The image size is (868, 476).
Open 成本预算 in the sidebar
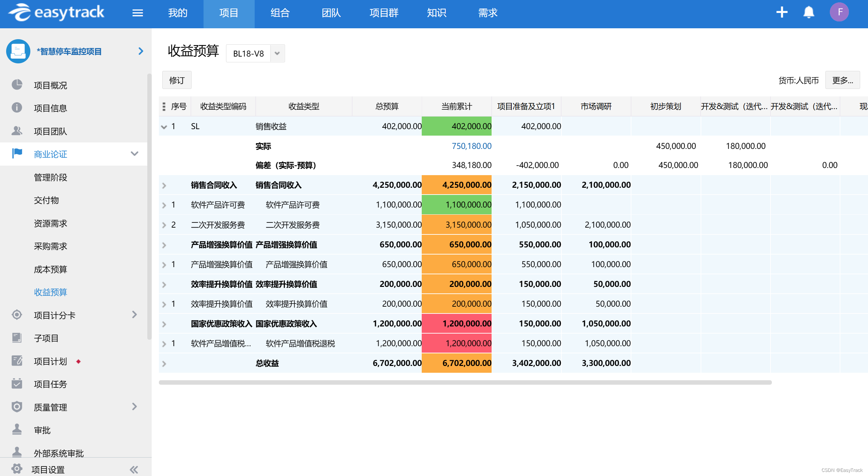click(x=50, y=269)
